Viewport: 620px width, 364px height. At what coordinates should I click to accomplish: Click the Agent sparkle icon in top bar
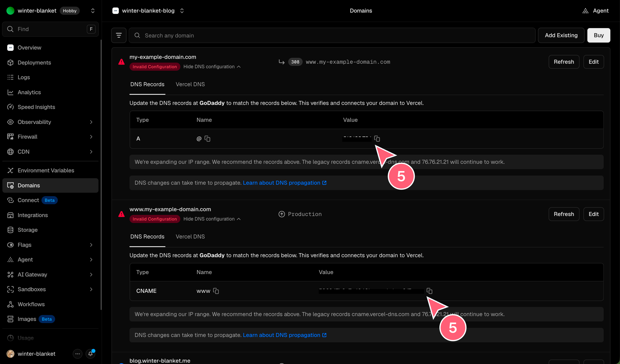(x=585, y=11)
